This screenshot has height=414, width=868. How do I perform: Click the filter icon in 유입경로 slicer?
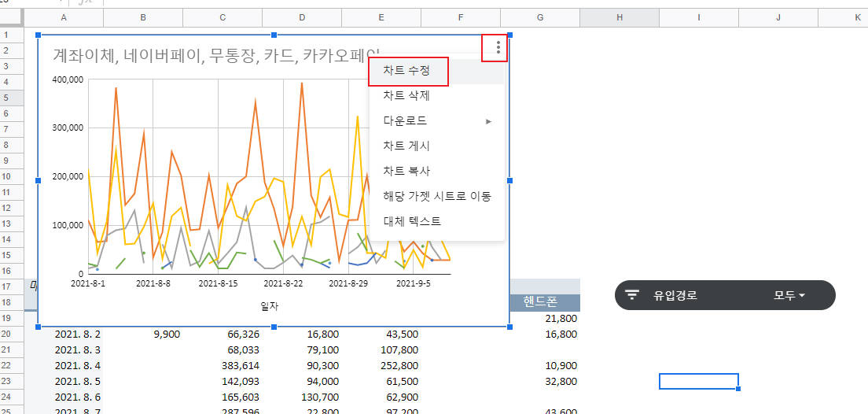(x=631, y=295)
